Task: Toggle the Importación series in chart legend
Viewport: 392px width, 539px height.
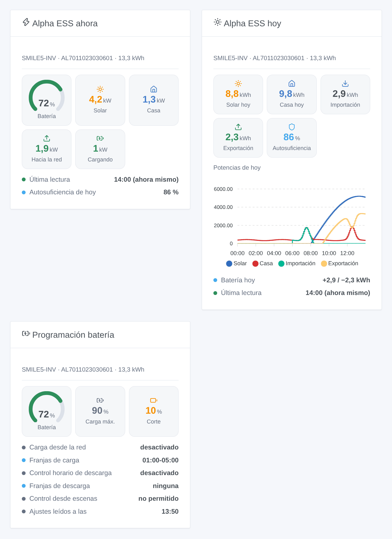Action: click(297, 263)
